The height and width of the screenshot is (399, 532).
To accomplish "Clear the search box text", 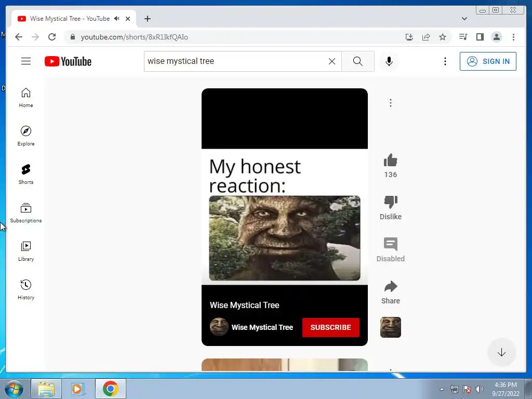I will tap(332, 61).
